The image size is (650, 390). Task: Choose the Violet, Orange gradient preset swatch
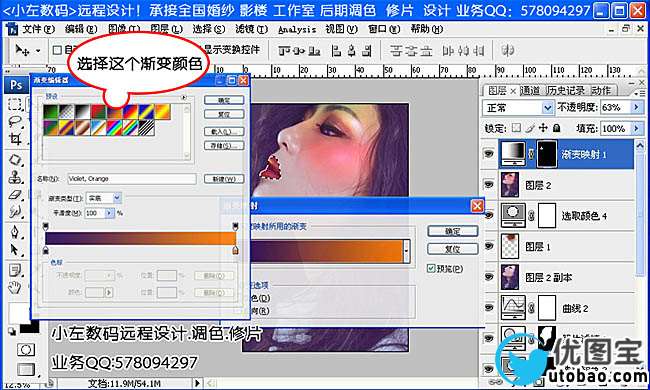pos(114,112)
